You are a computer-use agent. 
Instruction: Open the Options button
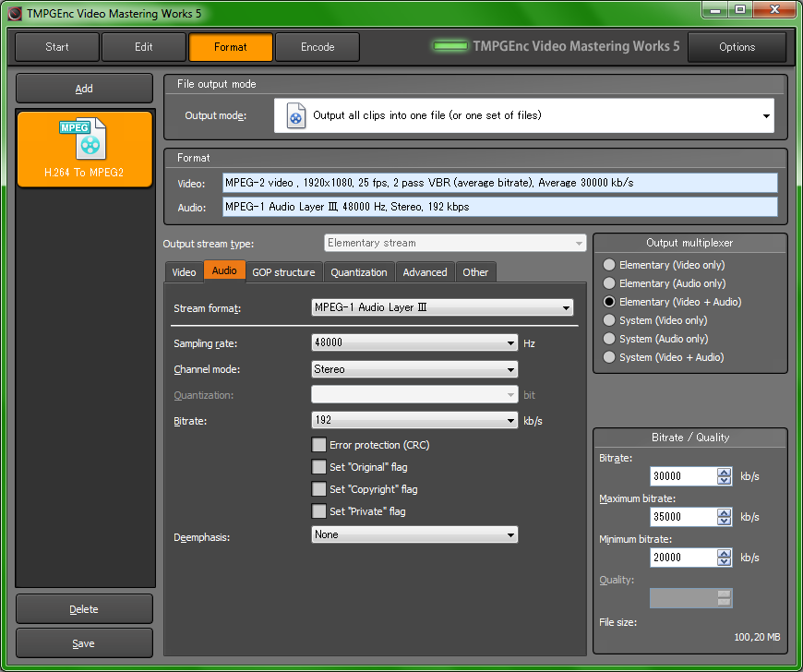(737, 47)
